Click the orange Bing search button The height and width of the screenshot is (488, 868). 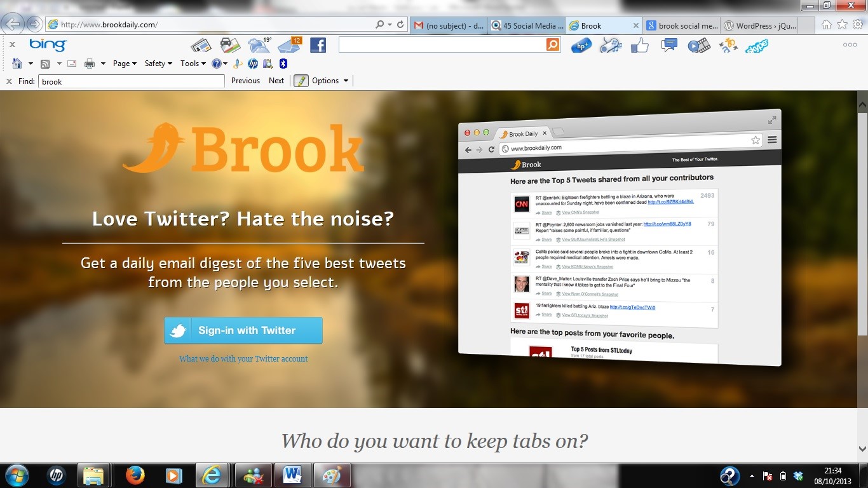coord(553,44)
